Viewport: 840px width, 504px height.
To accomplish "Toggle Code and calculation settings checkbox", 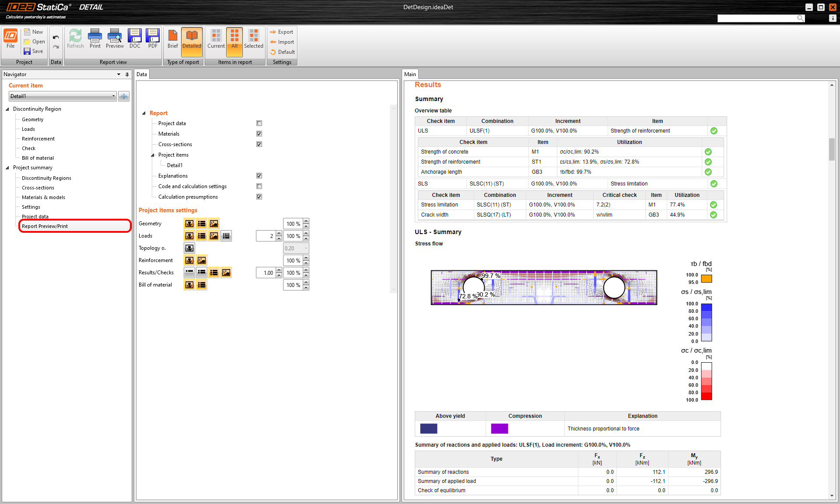I will coord(259,186).
